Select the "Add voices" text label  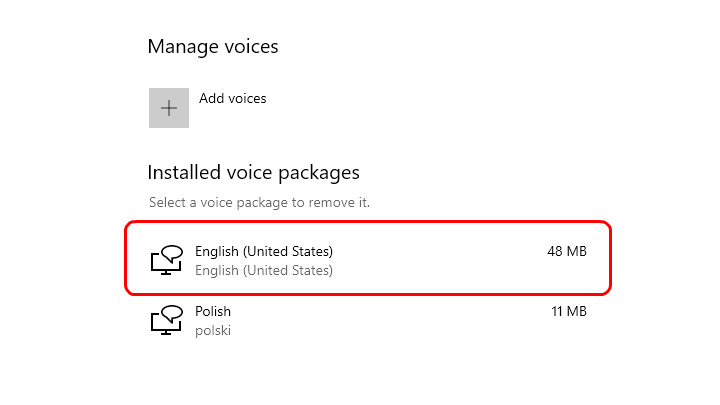232,98
